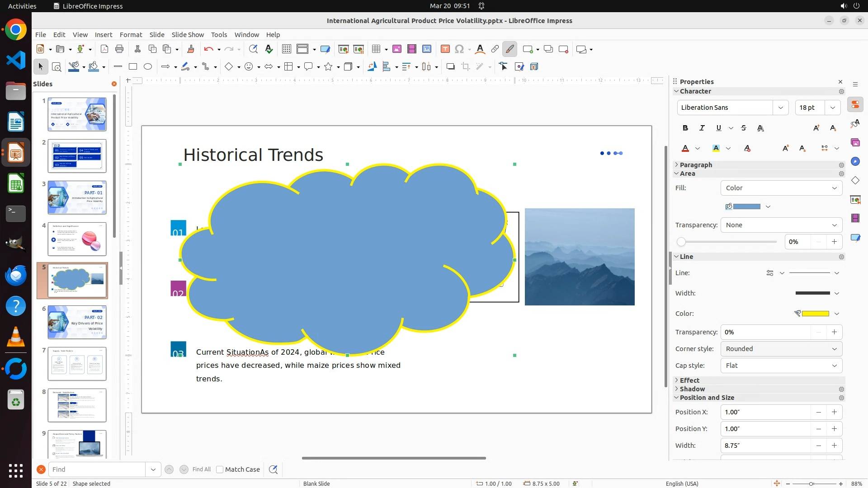Open the Slide Show menu
The image size is (868, 488).
[x=188, y=35]
